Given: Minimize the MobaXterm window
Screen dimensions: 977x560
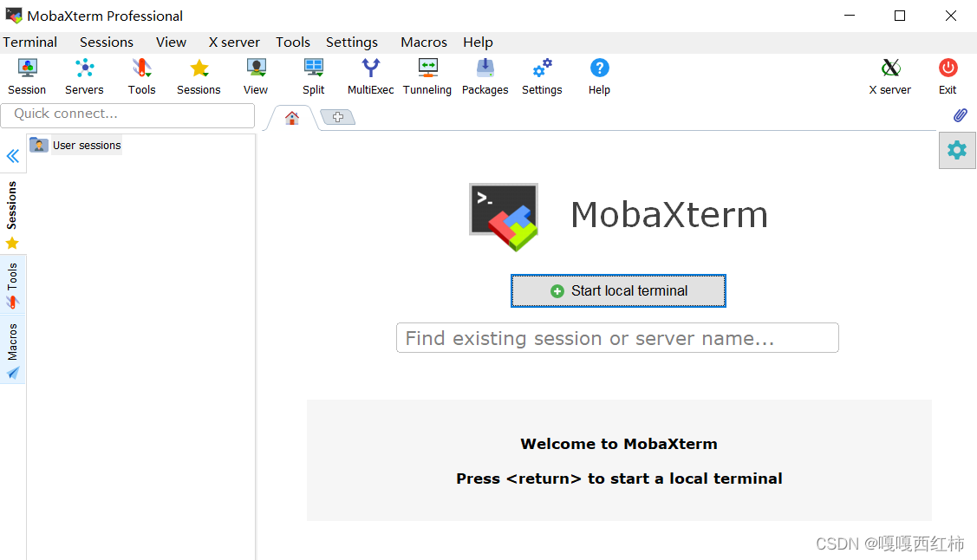Looking at the screenshot, I should coord(850,16).
